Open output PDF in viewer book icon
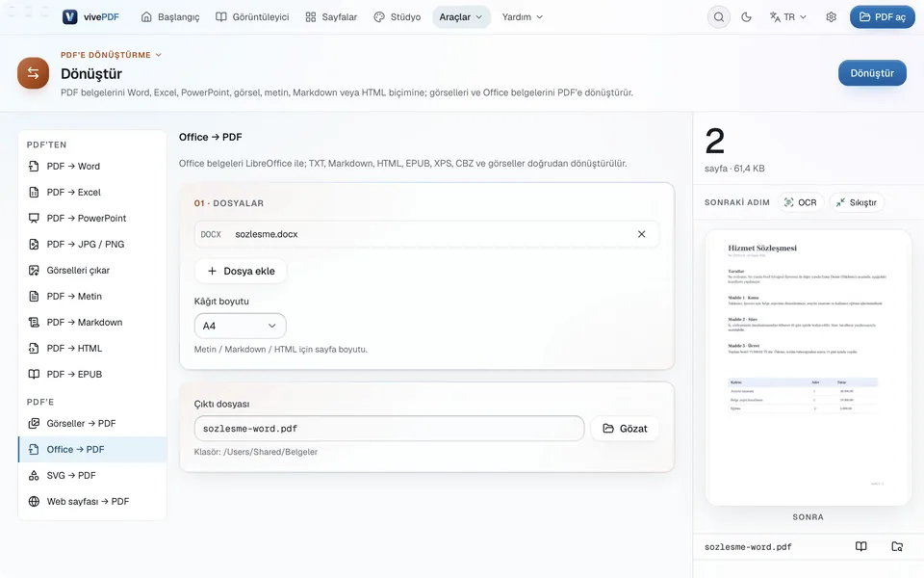The width and height of the screenshot is (924, 578). point(860,547)
